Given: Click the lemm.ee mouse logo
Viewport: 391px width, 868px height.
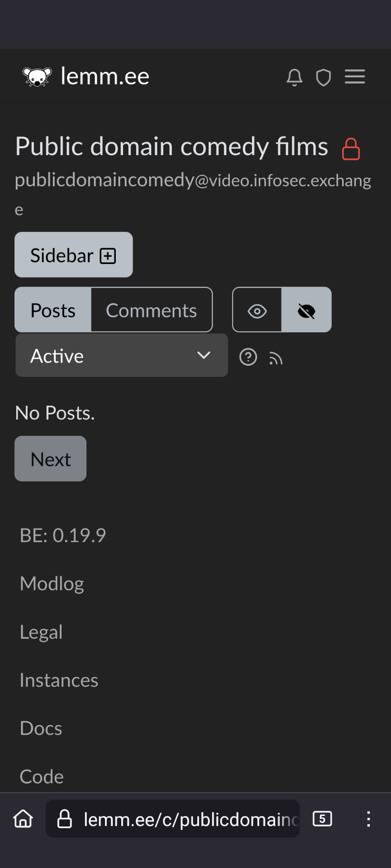Looking at the screenshot, I should (37, 76).
